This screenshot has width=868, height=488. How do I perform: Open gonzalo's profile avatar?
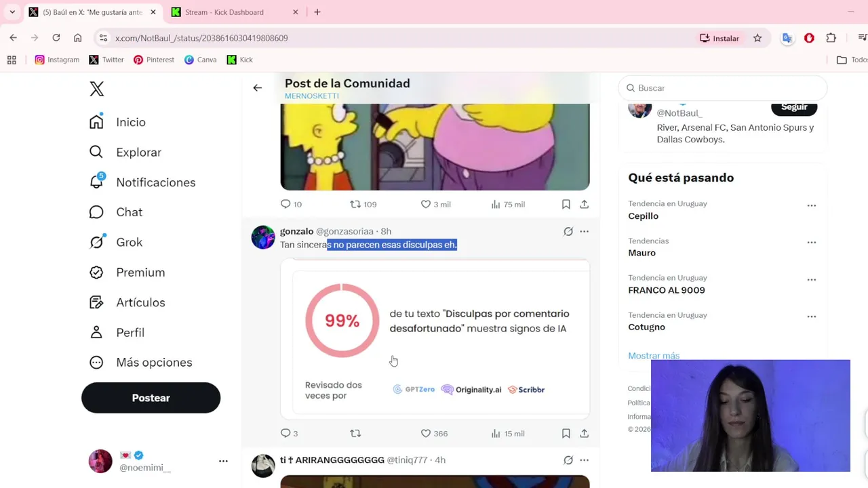pos(263,237)
